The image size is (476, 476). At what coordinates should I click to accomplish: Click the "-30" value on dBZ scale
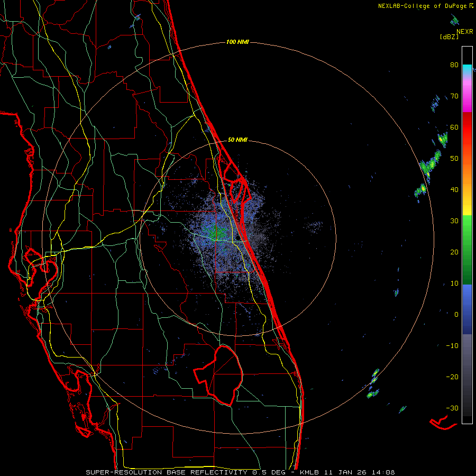coord(452,408)
